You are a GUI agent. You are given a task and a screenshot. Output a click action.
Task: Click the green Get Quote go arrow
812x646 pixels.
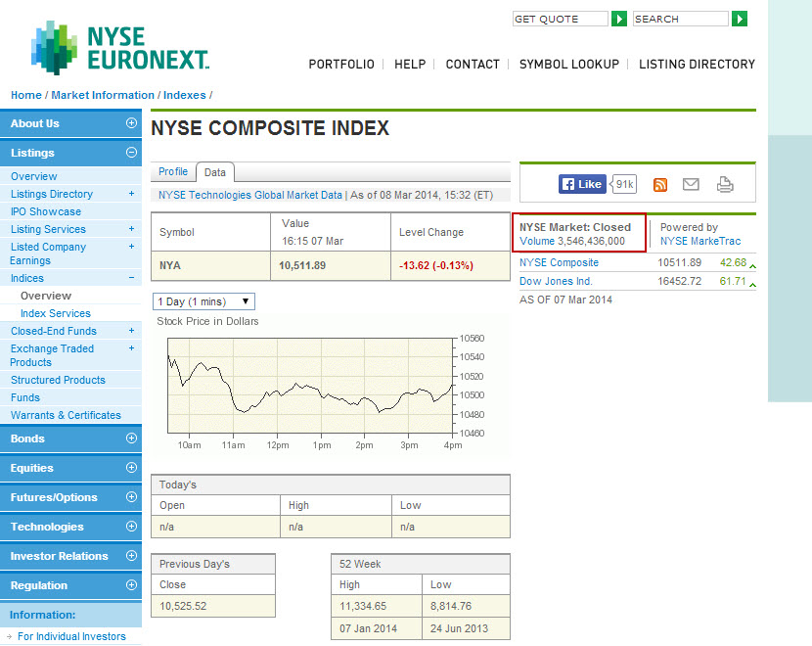[619, 20]
